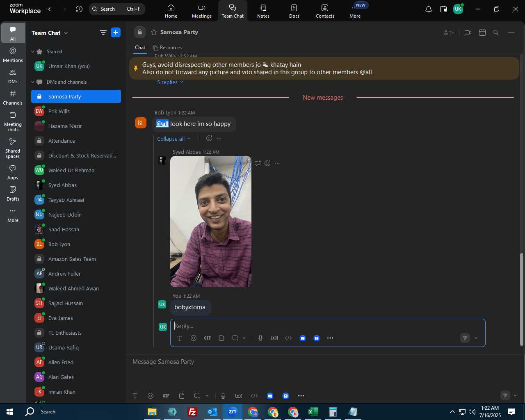Open Meeting chats in the sidebar
This screenshot has height=420, width=525.
tap(13, 121)
